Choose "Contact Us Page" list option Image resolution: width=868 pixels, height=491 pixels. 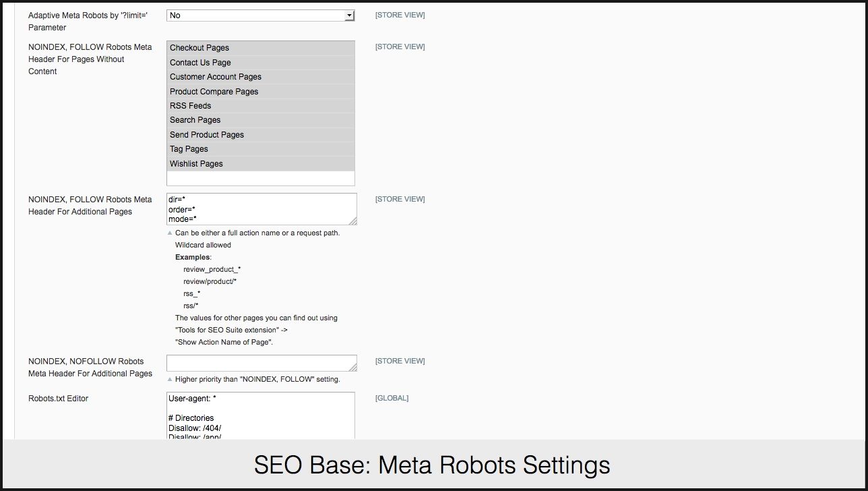[260, 63]
